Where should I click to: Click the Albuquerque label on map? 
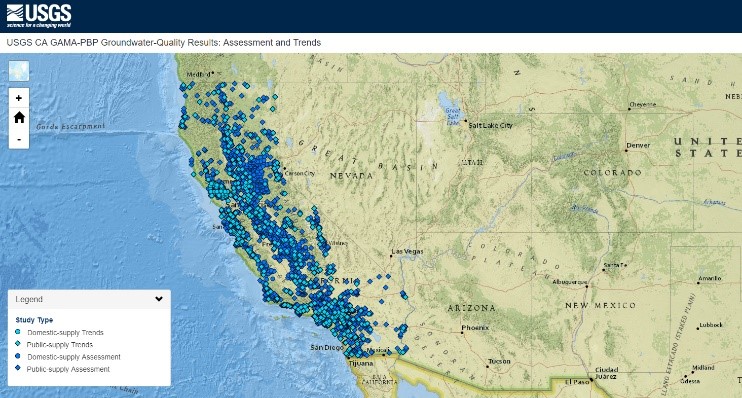570,282
